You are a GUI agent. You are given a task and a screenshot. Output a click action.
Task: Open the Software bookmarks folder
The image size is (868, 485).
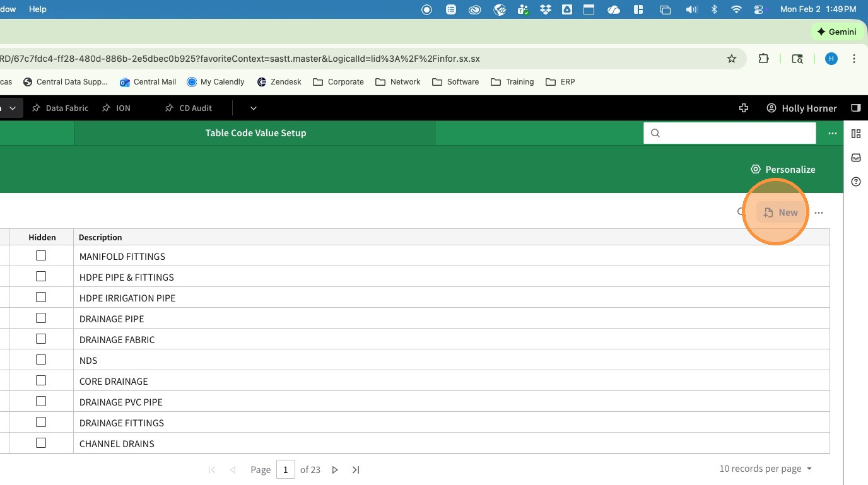pyautogui.click(x=456, y=82)
